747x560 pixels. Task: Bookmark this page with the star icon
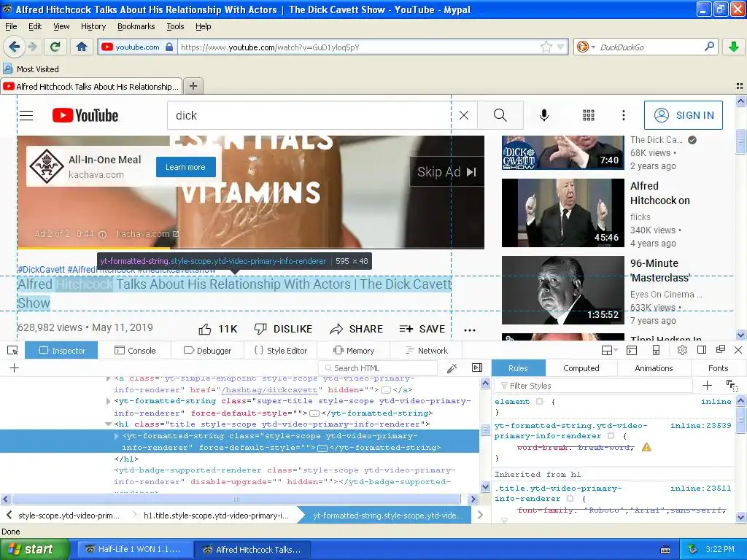[x=546, y=47]
